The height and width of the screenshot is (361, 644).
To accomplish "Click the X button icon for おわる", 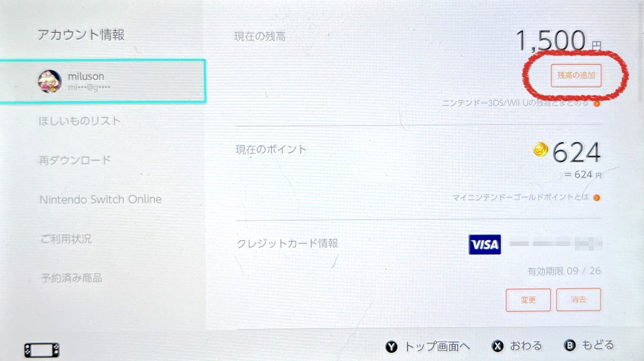I will pyautogui.click(x=497, y=346).
